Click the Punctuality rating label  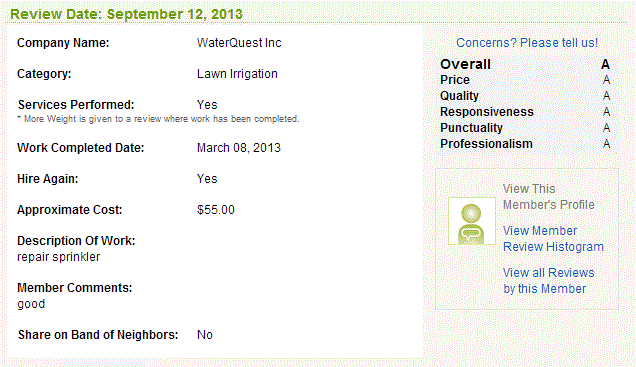pos(471,128)
